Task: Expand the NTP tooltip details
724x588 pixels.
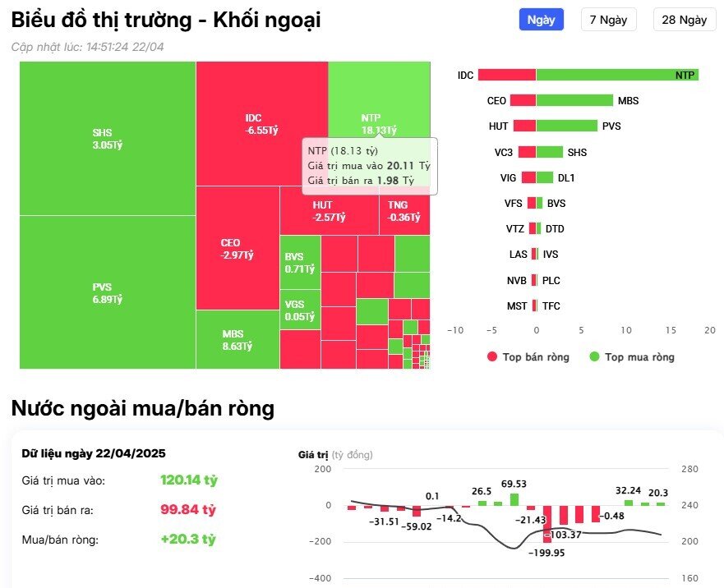Action: tap(370, 164)
